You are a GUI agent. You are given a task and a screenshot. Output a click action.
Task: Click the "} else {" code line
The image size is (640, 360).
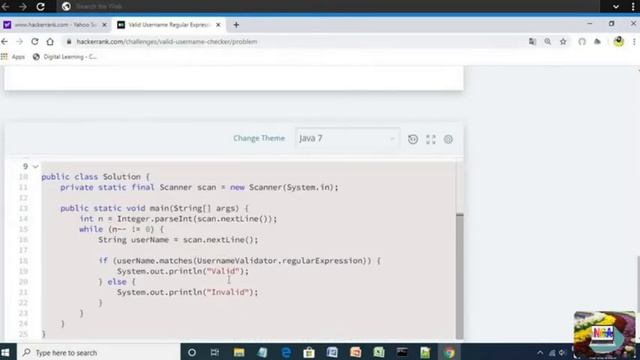tap(117, 282)
